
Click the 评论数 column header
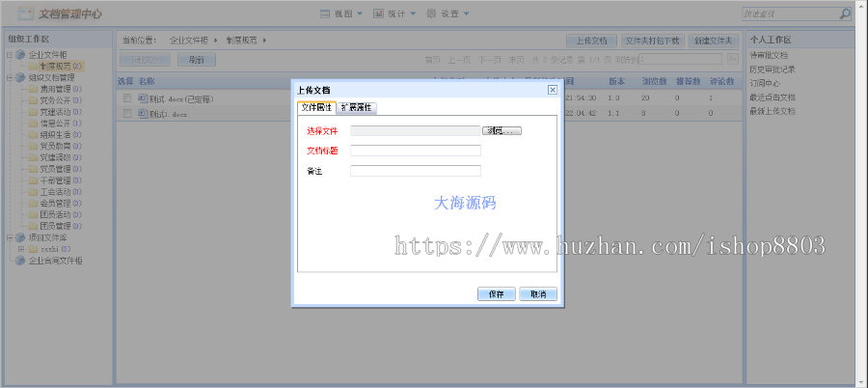(721, 81)
